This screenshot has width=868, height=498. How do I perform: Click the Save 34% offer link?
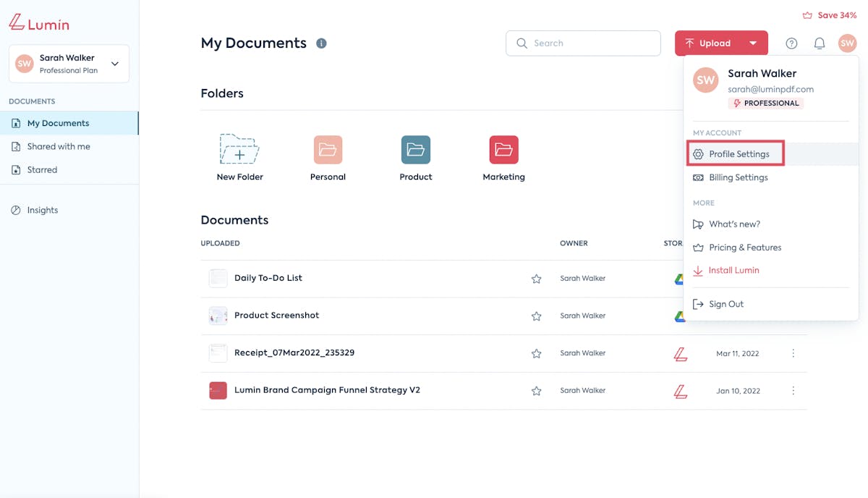point(830,15)
